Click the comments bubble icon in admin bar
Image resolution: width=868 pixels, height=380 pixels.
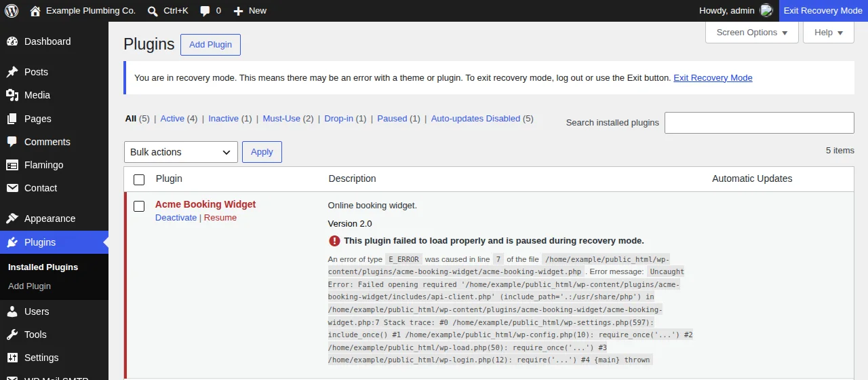click(205, 11)
